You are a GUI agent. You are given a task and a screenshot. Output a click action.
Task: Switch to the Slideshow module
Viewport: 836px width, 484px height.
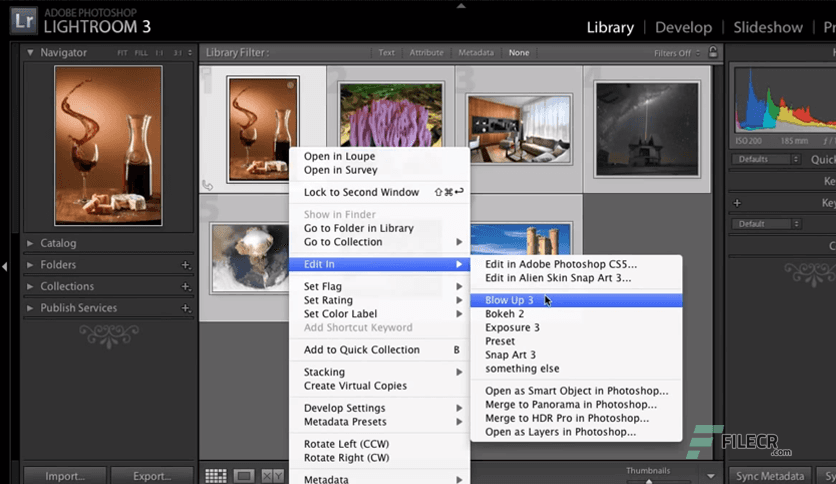point(768,27)
